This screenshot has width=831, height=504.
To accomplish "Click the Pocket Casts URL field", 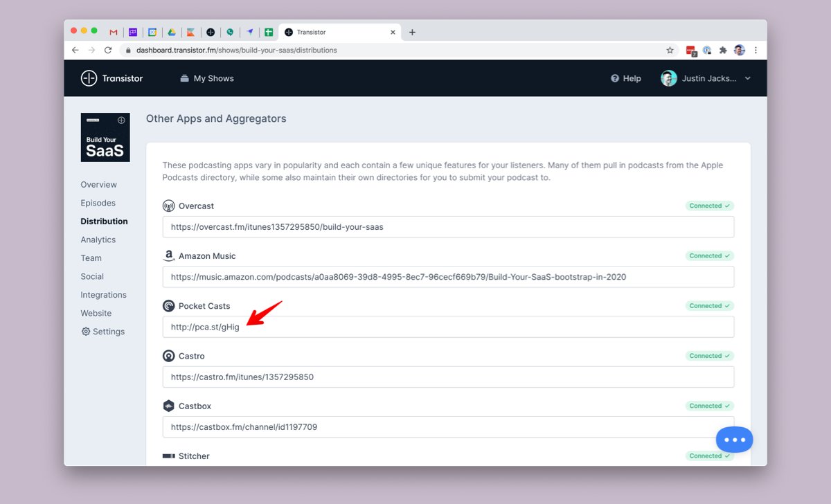I will coord(448,327).
